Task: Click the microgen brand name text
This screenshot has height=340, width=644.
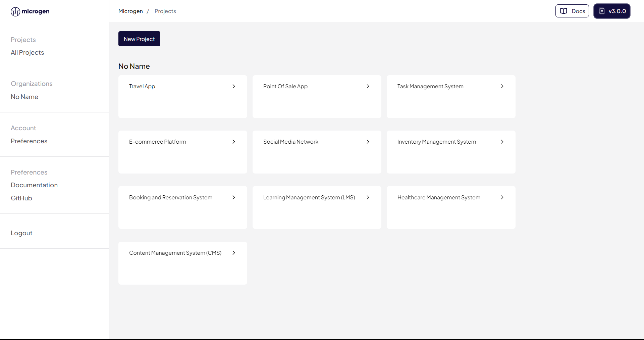Action: (36, 11)
